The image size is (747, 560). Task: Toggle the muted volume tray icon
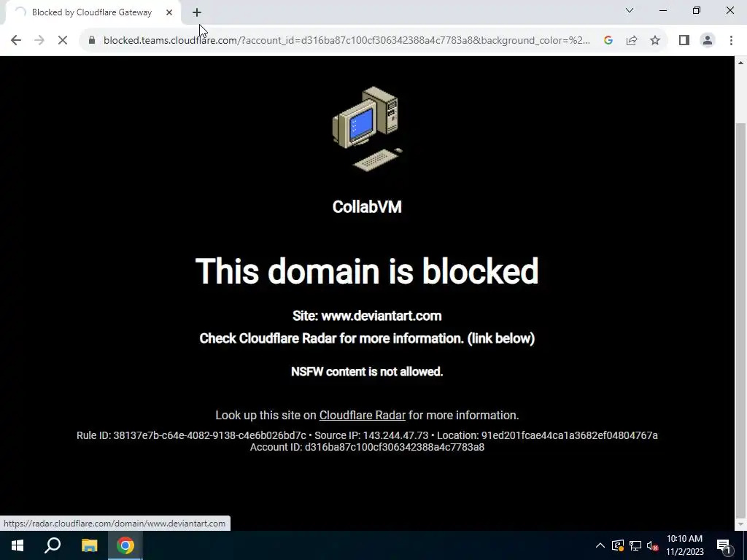653,545
